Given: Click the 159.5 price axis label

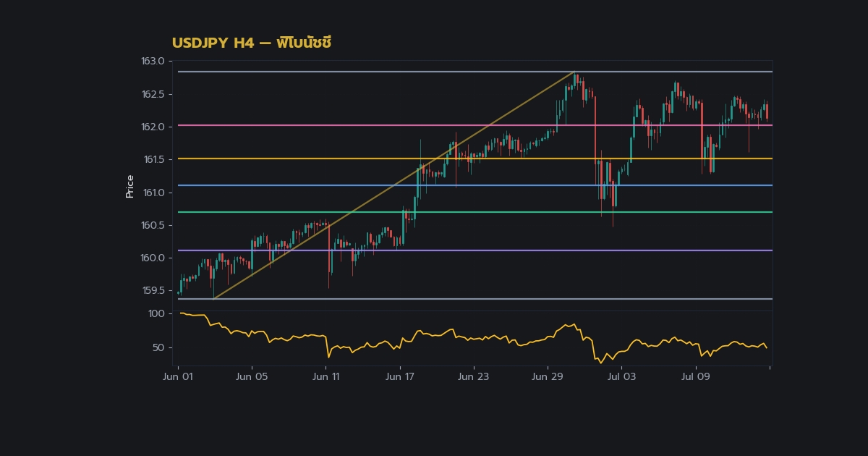Looking at the screenshot, I should [x=153, y=290].
